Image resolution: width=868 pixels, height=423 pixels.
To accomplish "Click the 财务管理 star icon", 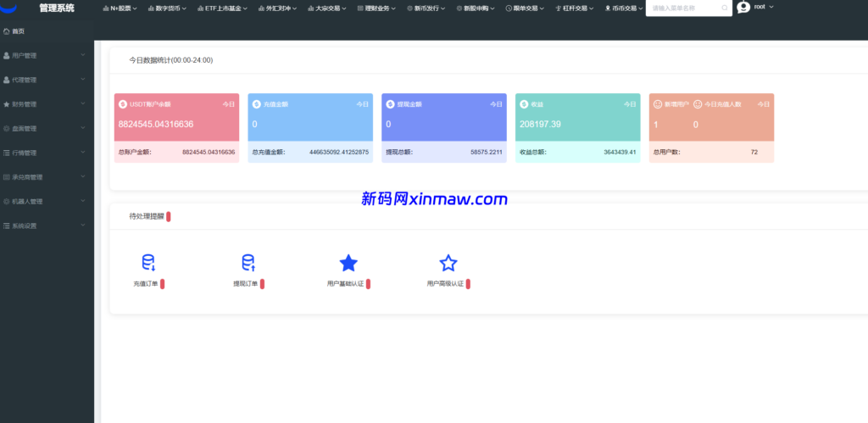I will (6, 104).
